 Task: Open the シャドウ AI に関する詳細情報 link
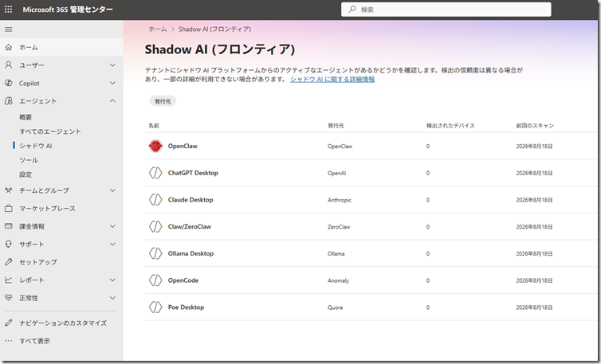(332, 80)
